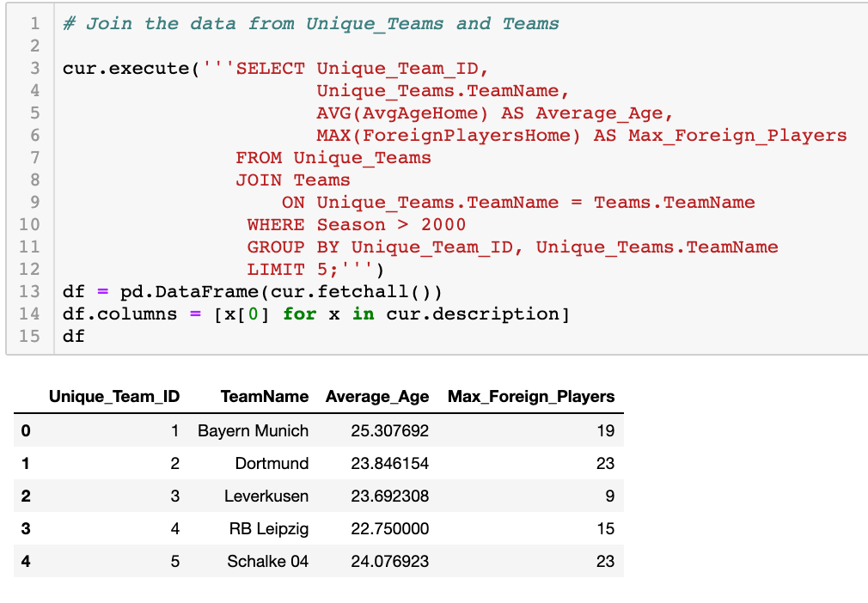The image size is (868, 603).
Task: Click the 'Unique_Team_ID' column header
Action: [114, 397]
